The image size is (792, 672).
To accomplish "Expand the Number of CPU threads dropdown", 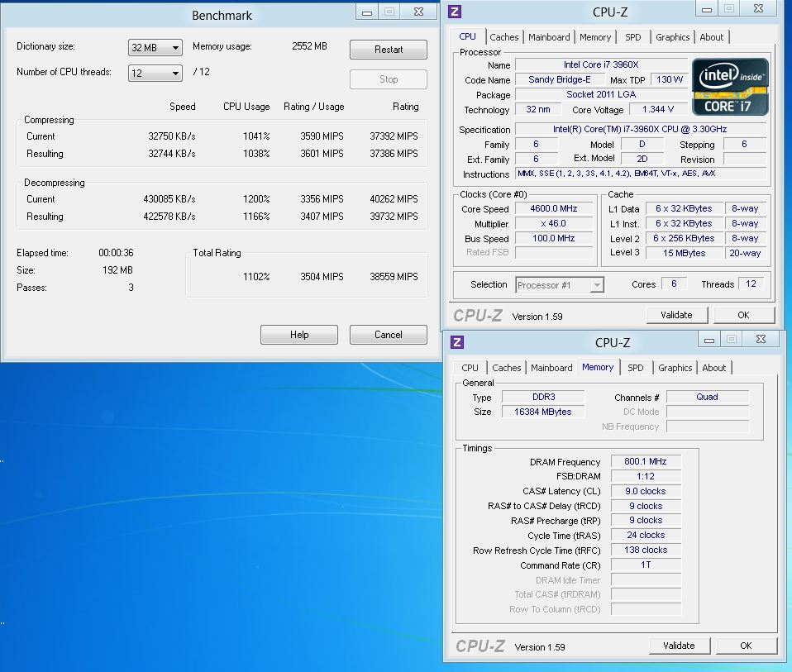I will [x=155, y=73].
